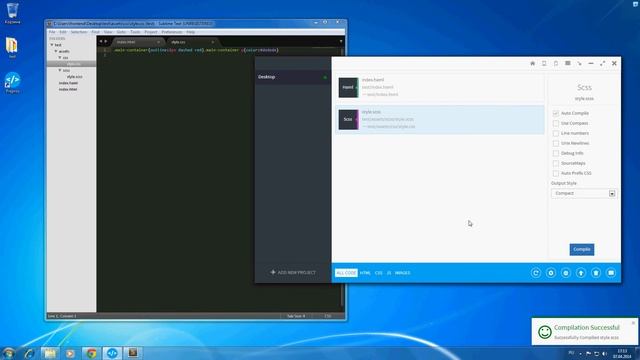Open style.scss in Sublime sidebar tree

tap(75, 77)
